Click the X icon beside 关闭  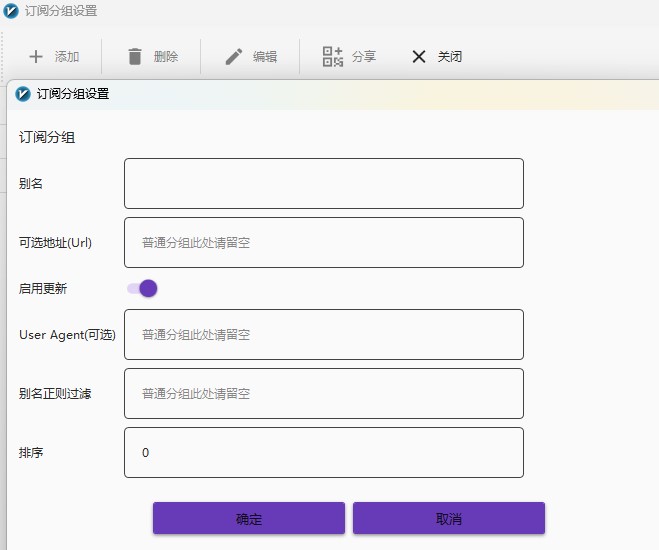(419, 57)
